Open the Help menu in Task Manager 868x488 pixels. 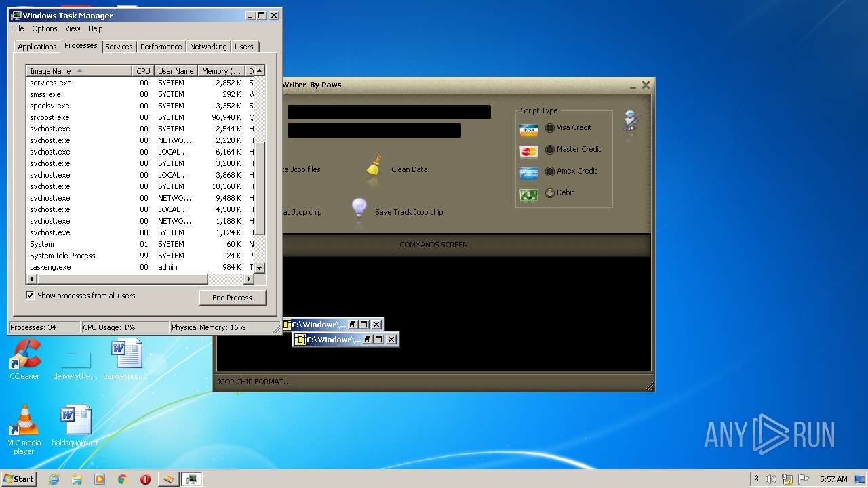coord(96,28)
